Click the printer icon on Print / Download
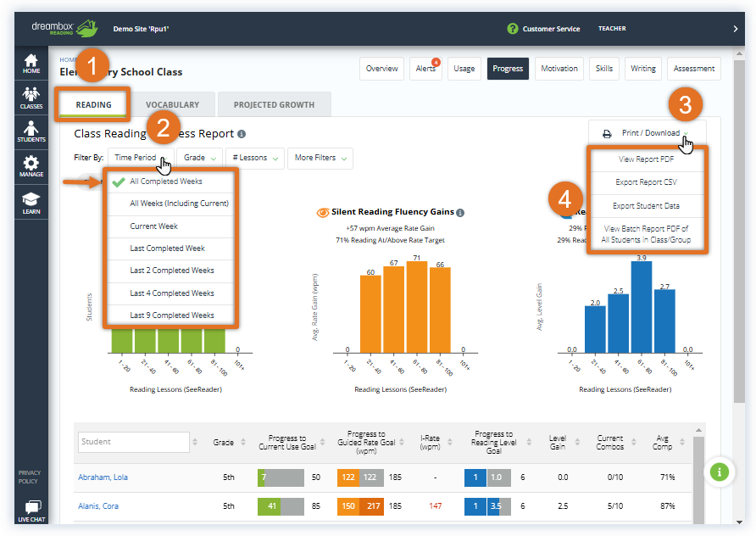 [607, 132]
